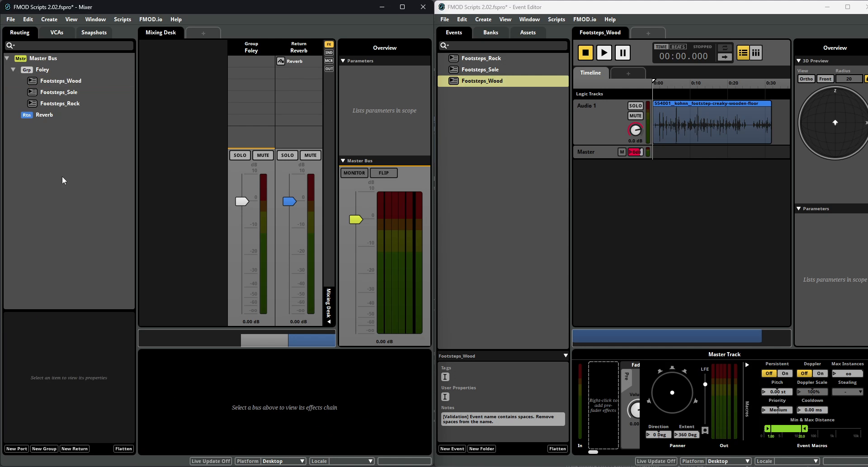Switch to the Snapshots tab in the Mixer

(94, 33)
